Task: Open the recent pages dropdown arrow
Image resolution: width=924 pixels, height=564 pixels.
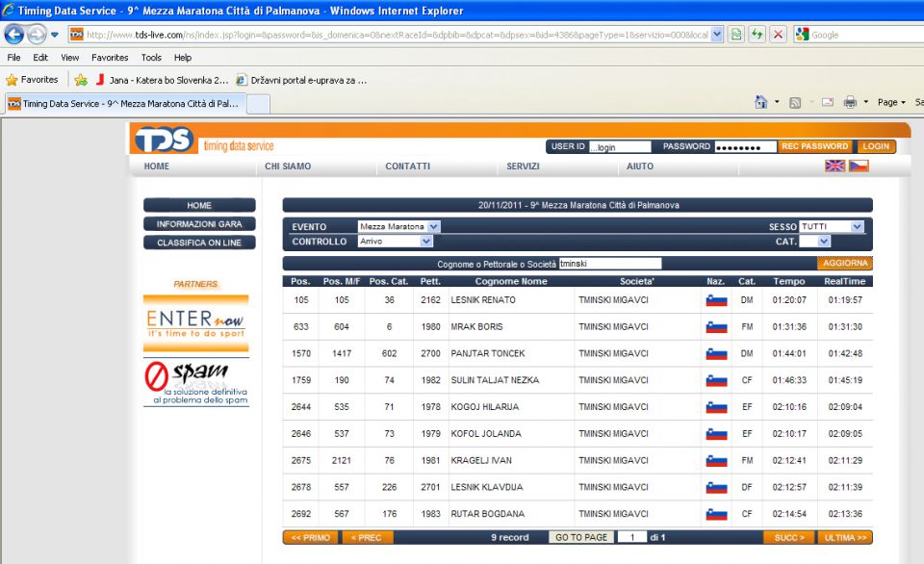Action: [x=55, y=35]
